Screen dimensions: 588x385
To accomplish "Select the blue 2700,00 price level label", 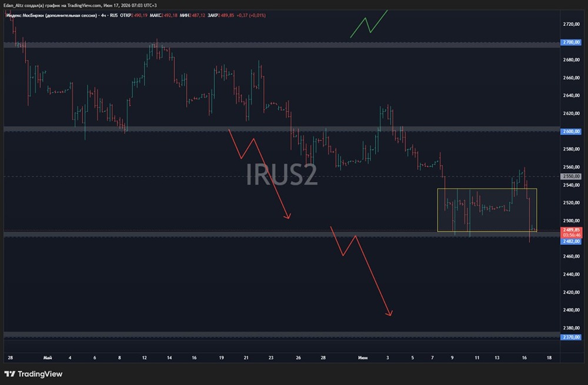I will pos(571,42).
